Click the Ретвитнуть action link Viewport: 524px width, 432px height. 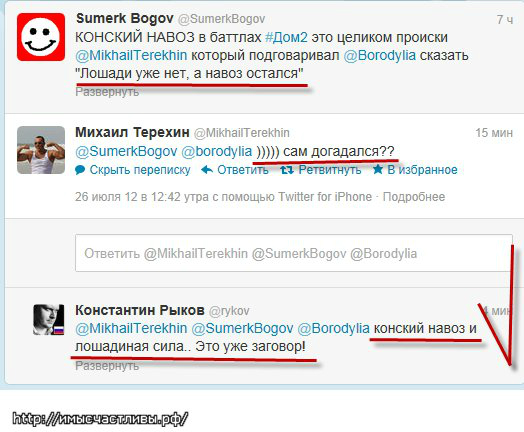point(330,170)
